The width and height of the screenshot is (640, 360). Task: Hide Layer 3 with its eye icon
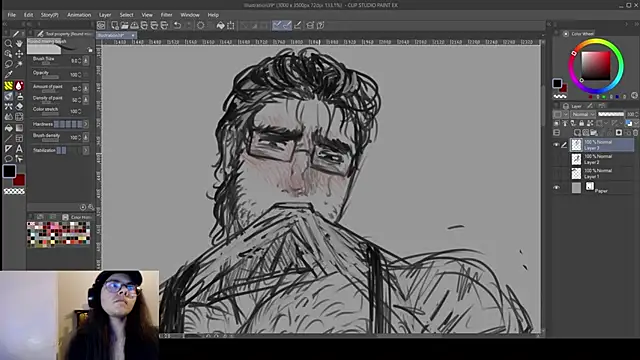tap(556, 145)
